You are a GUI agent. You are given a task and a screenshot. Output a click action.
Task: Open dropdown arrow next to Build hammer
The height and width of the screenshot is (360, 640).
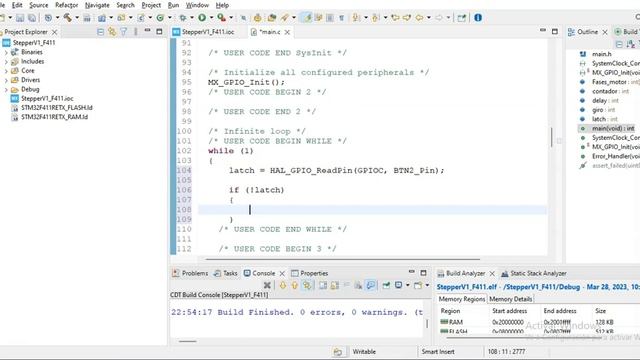pos(77,18)
